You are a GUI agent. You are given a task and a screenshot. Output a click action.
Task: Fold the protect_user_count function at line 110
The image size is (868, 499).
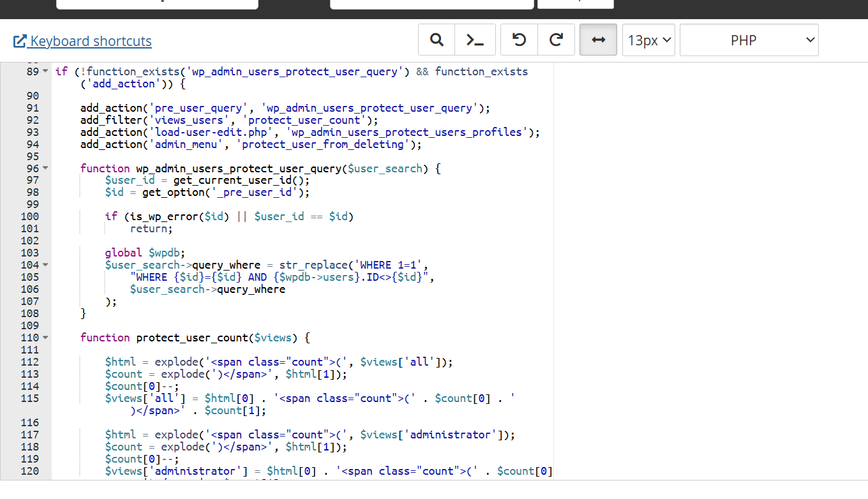(x=45, y=338)
